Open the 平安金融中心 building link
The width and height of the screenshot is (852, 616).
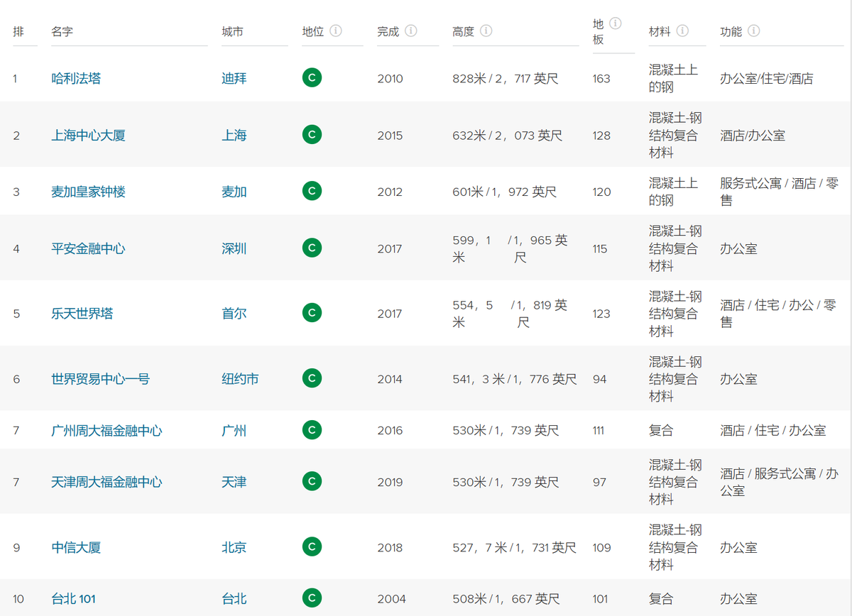coord(89,248)
